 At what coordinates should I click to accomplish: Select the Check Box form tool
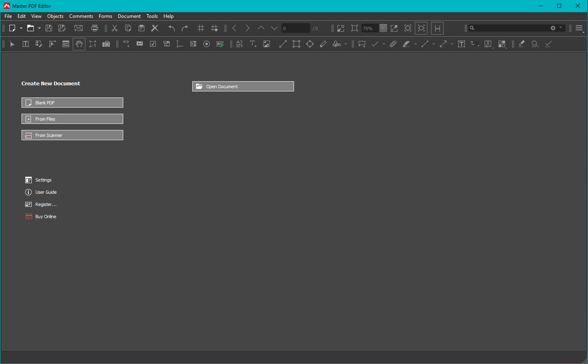point(153,44)
